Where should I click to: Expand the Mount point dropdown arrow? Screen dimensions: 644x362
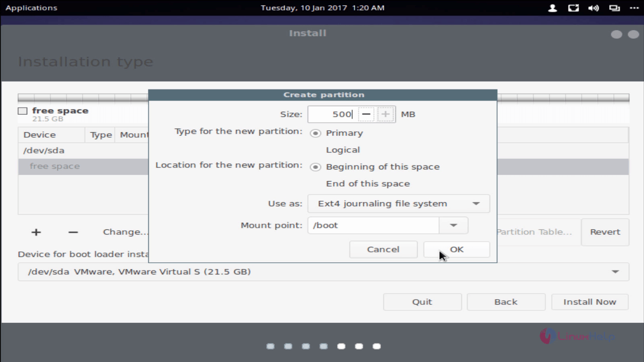453,225
